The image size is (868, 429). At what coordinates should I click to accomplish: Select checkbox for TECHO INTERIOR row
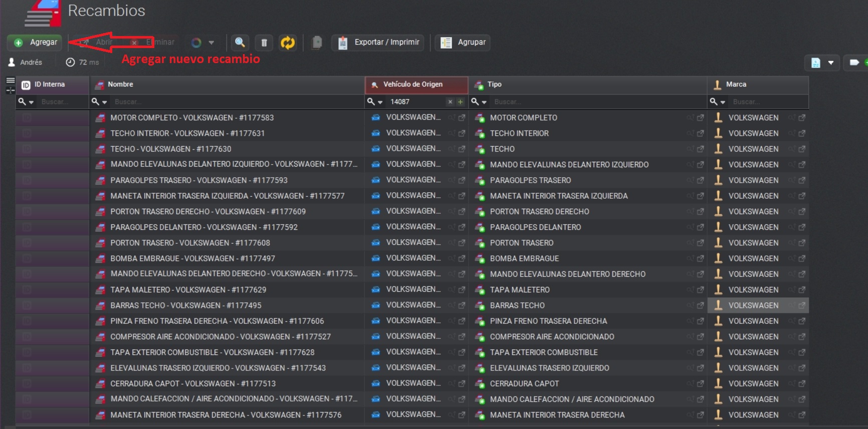point(27,133)
